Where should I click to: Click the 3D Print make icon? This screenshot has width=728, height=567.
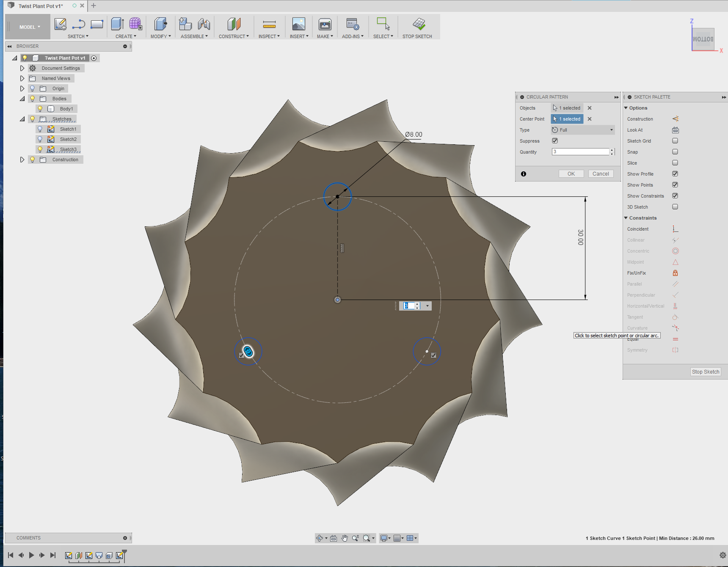coord(325,24)
